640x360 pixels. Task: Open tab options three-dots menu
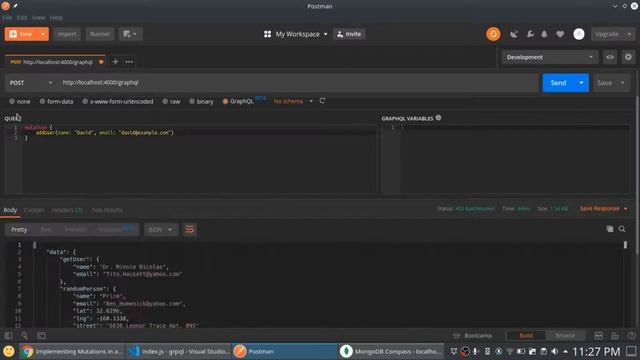pyautogui.click(x=129, y=62)
